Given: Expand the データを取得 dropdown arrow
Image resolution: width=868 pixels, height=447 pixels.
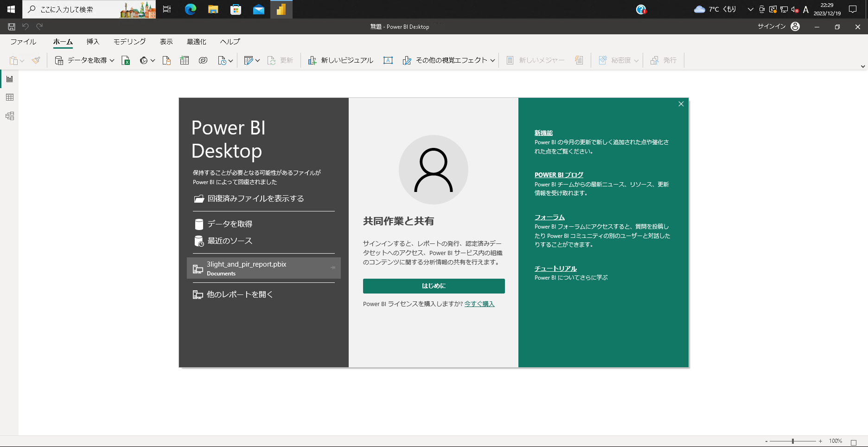Looking at the screenshot, I should [111, 60].
